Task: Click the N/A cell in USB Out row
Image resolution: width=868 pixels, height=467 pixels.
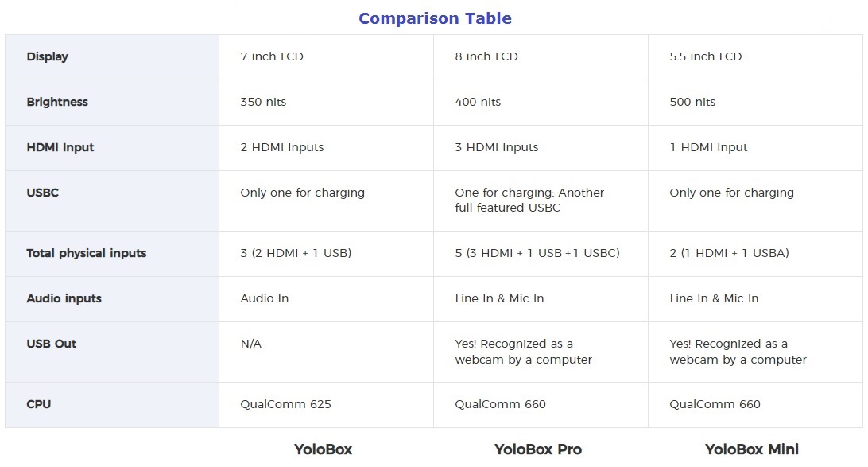Action: 251,344
